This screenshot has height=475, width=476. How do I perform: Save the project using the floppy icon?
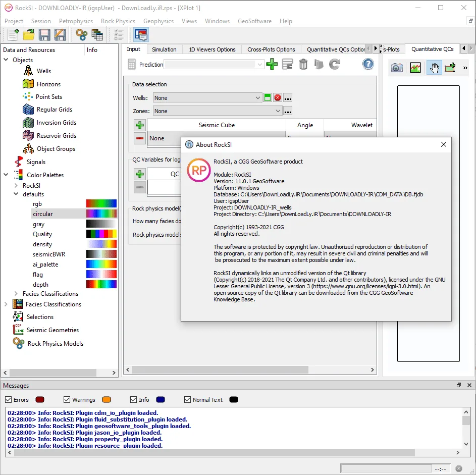click(x=44, y=35)
